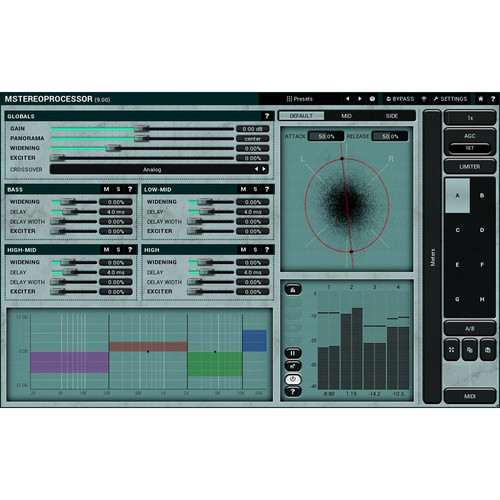Click the AGC SET button
The image size is (500, 500).
tap(470, 148)
